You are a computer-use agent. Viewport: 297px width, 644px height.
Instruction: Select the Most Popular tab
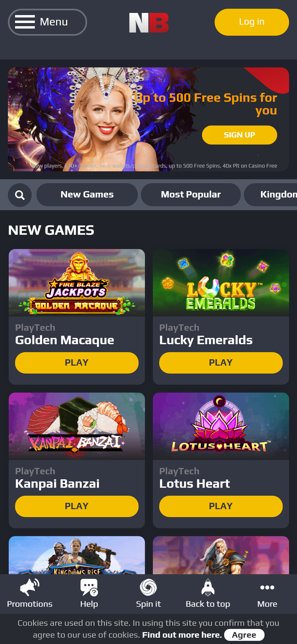pyautogui.click(x=191, y=195)
